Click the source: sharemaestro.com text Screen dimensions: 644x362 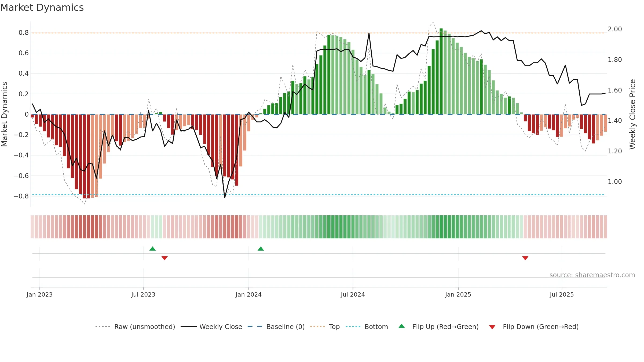tap(592, 275)
